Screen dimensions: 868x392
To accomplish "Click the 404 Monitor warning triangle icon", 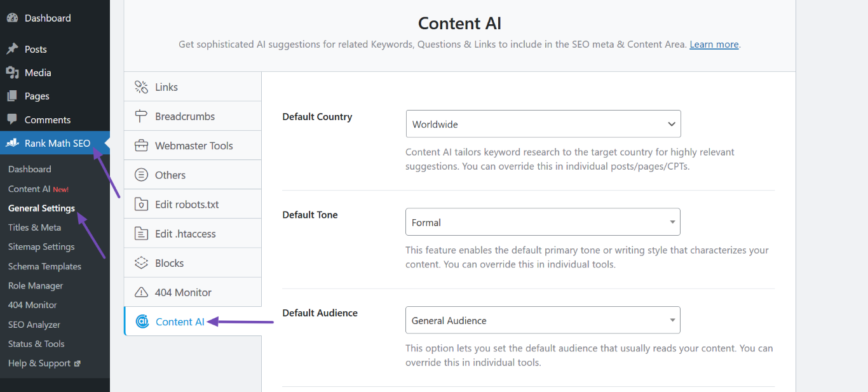I will tap(142, 292).
